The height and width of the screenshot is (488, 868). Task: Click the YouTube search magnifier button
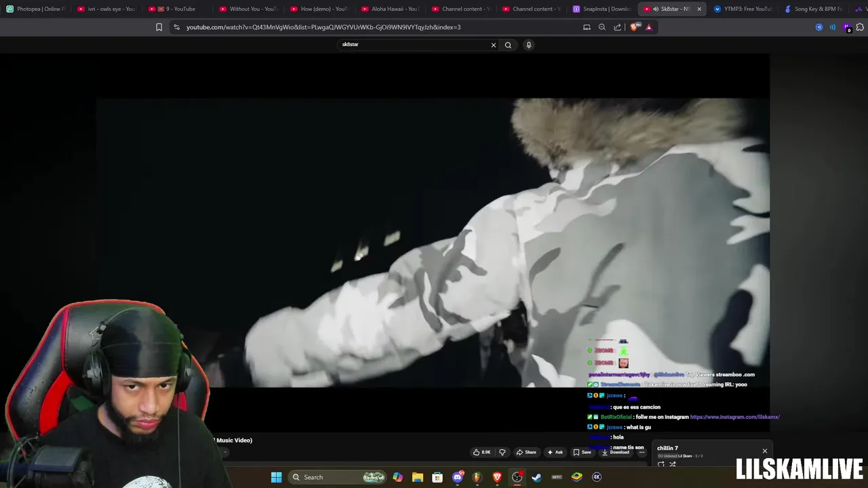508,45
